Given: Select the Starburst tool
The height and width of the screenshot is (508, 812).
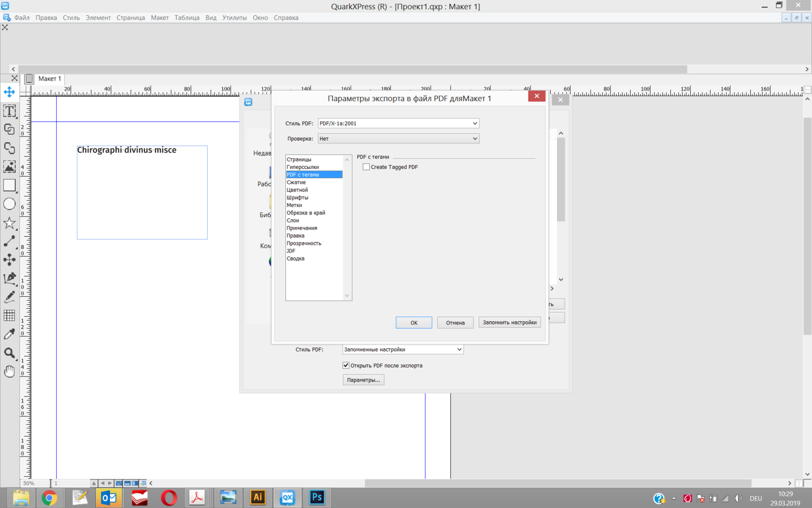Looking at the screenshot, I should [x=9, y=223].
